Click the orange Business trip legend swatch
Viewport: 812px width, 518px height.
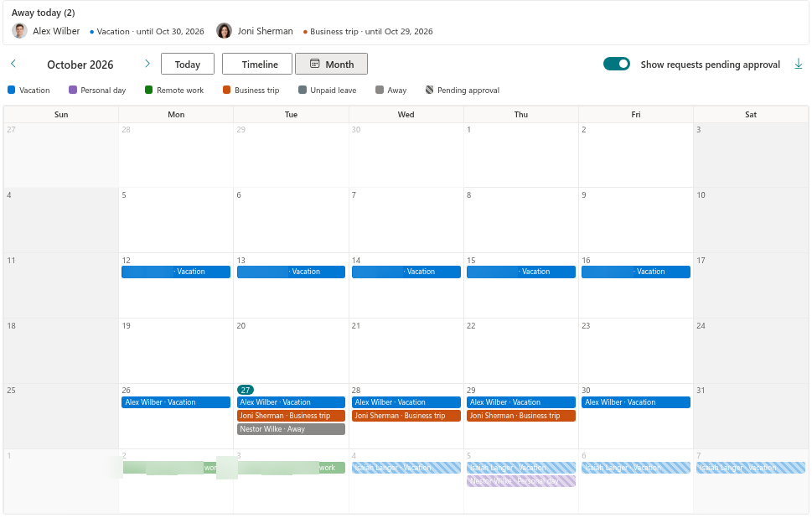click(226, 90)
